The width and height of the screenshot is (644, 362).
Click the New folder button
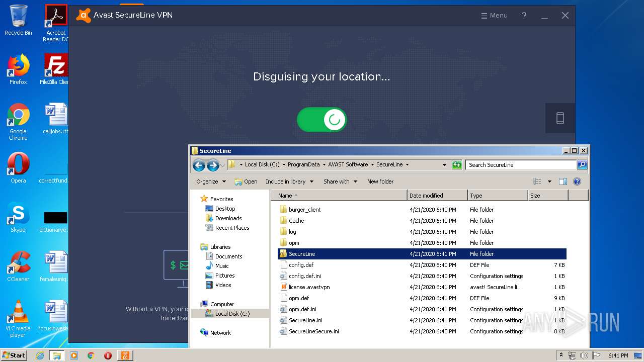point(380,182)
